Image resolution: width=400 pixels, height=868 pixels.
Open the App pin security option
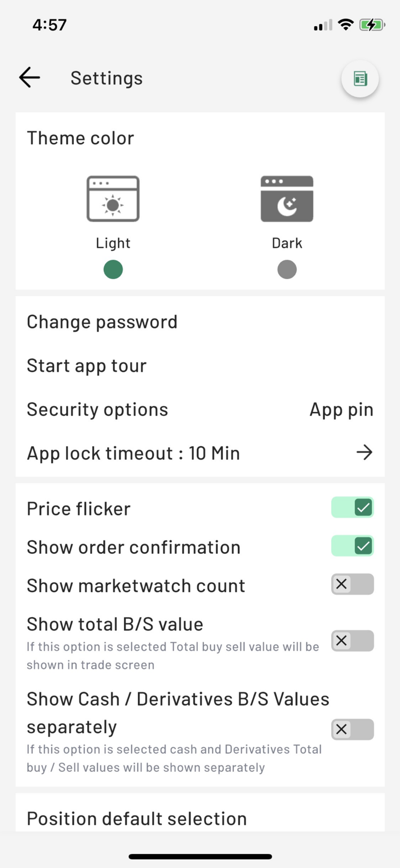[341, 410]
